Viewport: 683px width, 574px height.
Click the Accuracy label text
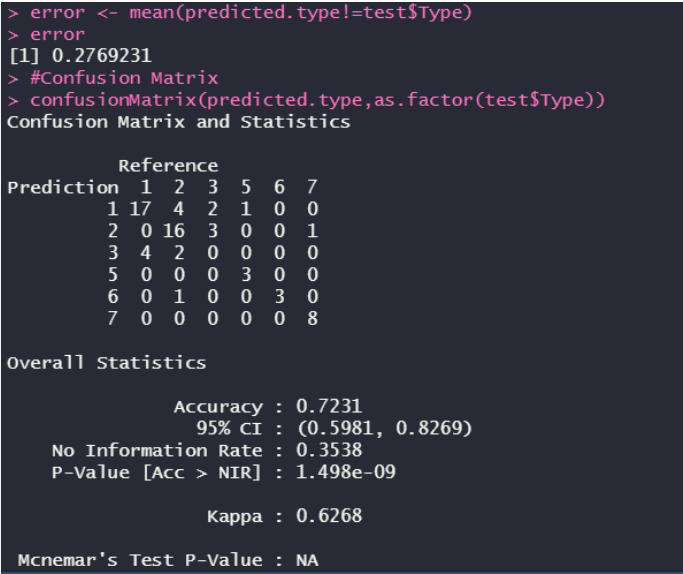tap(218, 407)
